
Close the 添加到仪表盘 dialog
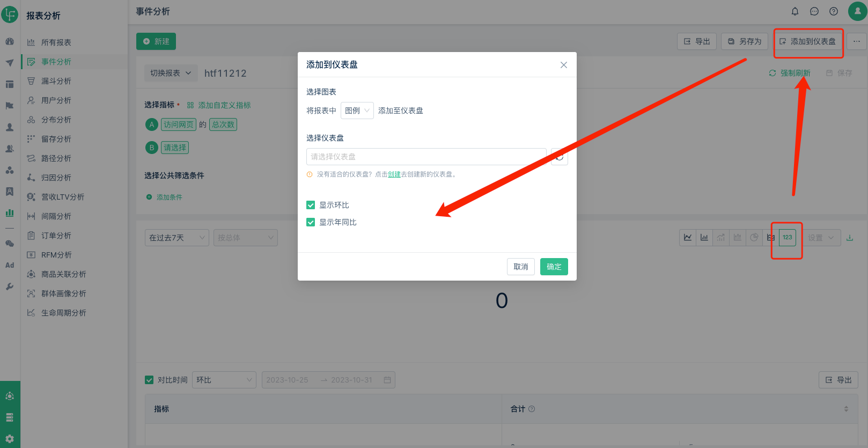[563, 65]
